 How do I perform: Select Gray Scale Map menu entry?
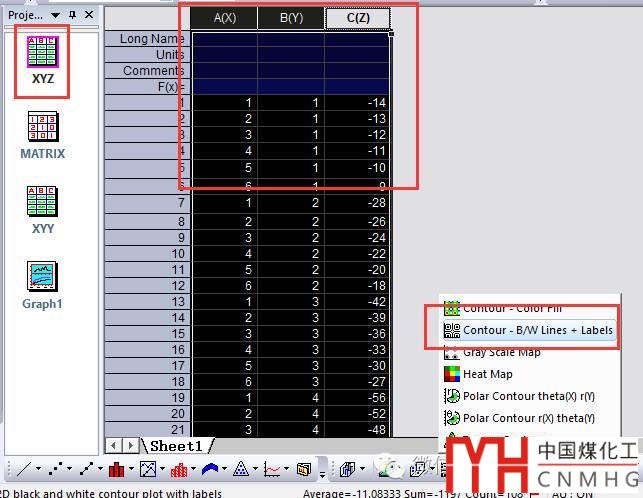click(x=501, y=352)
